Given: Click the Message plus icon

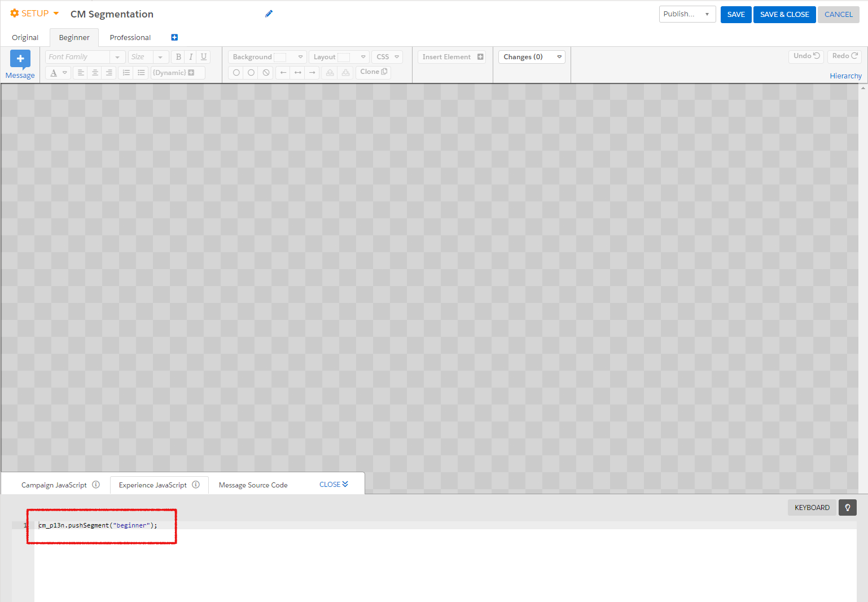Looking at the screenshot, I should click(x=20, y=59).
